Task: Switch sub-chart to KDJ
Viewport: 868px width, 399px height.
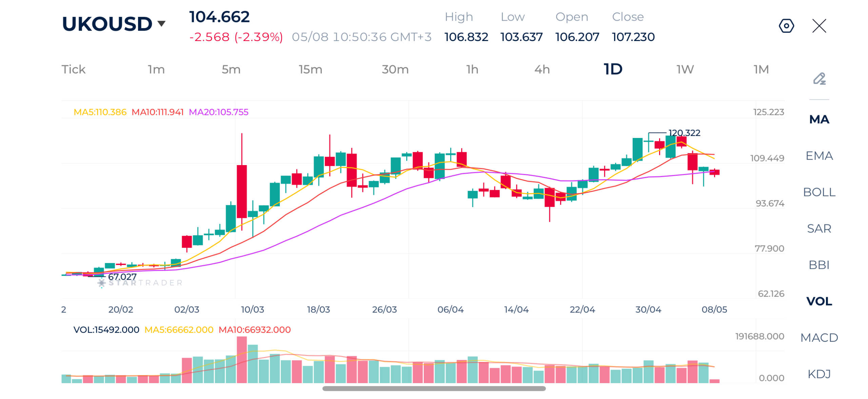Action: tap(818, 374)
